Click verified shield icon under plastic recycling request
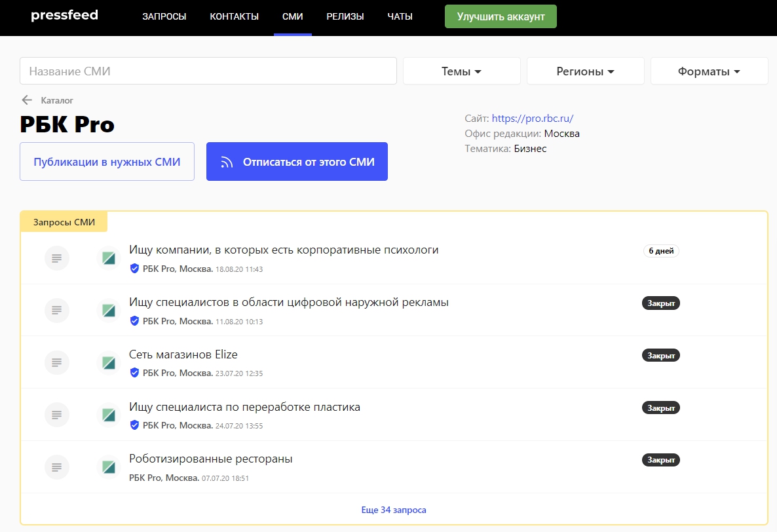The height and width of the screenshot is (532, 777). [x=134, y=425]
